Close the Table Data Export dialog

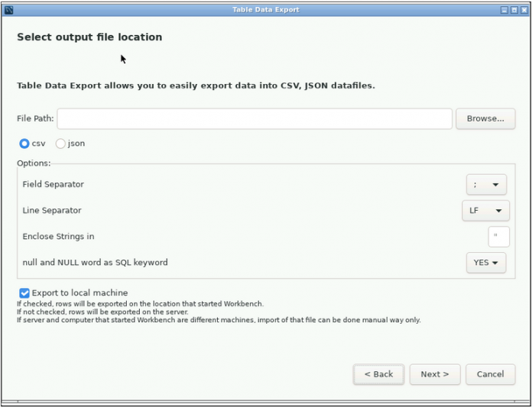click(524, 10)
